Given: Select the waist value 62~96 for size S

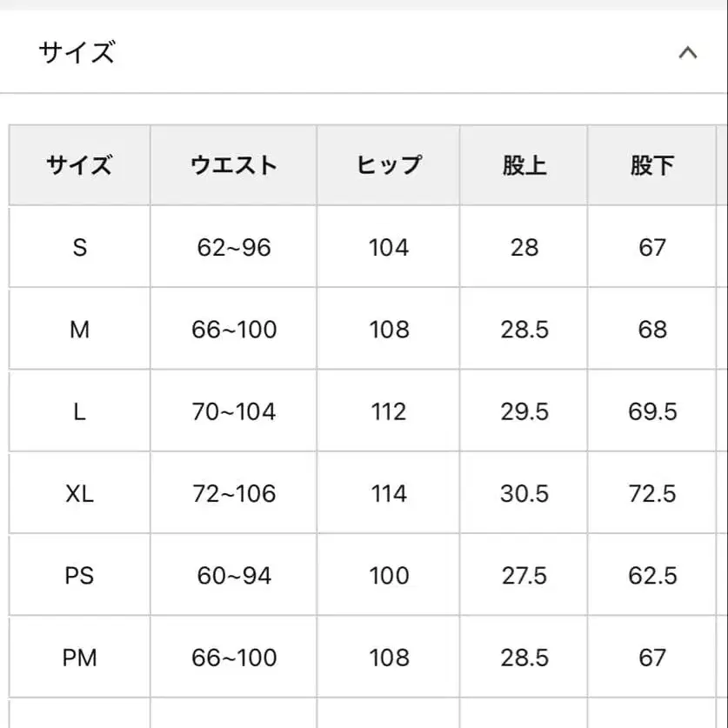Looking at the screenshot, I should click(x=233, y=247).
